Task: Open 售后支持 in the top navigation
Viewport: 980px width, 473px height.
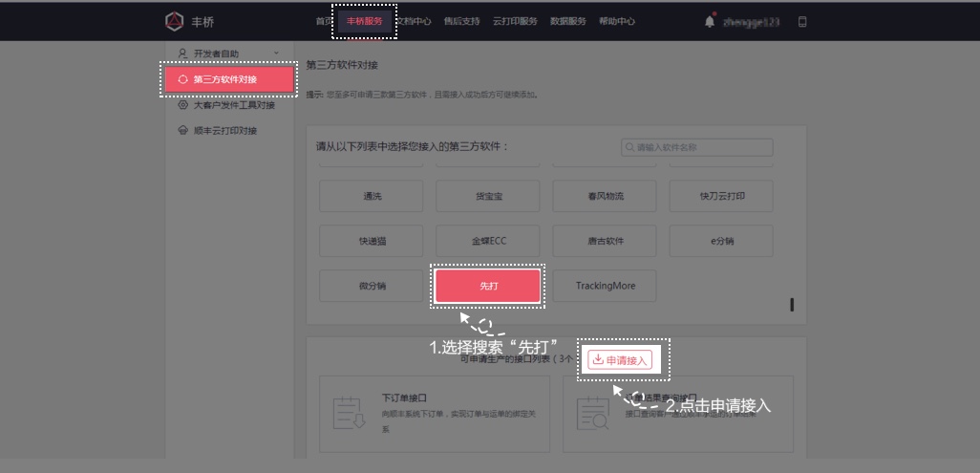Action: tap(462, 21)
